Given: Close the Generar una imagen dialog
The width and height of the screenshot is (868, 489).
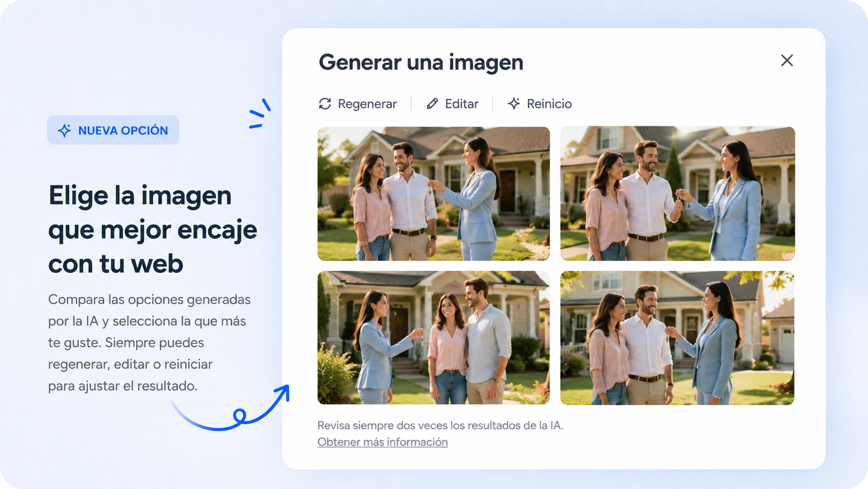Looking at the screenshot, I should (x=786, y=60).
